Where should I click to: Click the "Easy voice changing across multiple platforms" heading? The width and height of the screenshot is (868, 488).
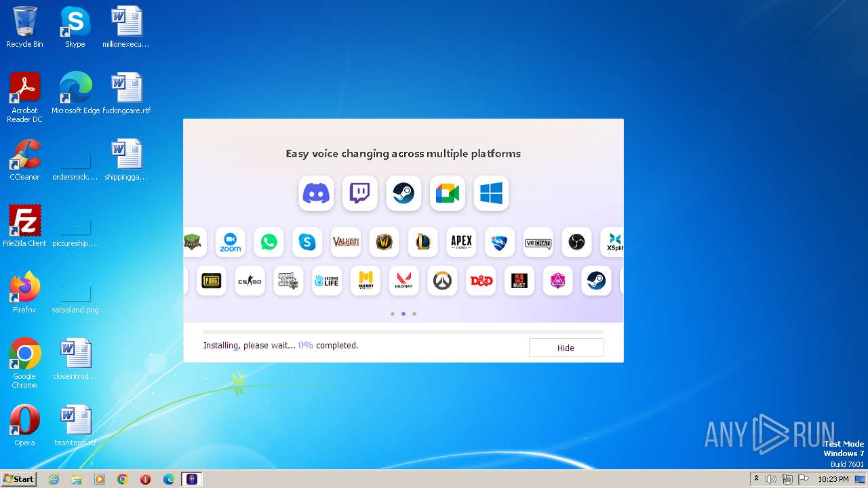[403, 154]
